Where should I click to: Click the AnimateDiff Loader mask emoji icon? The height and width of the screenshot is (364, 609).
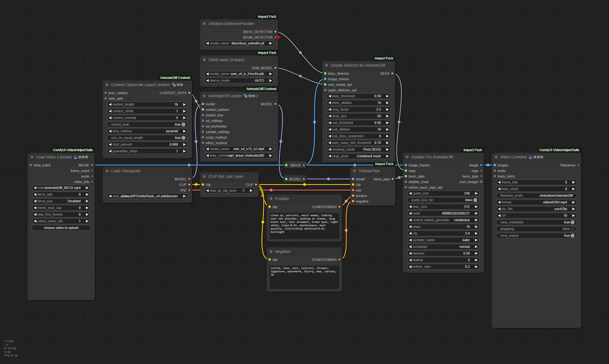(245, 96)
